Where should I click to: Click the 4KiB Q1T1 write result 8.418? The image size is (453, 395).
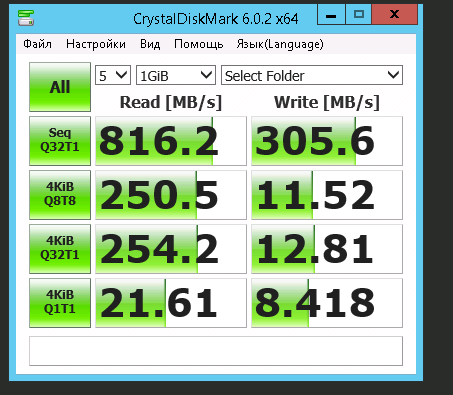coord(327,303)
